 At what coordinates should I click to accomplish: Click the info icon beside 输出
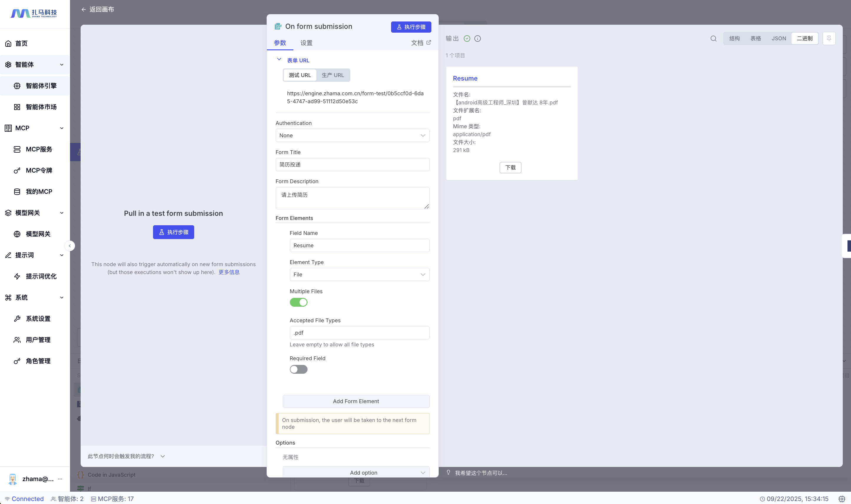click(x=478, y=39)
